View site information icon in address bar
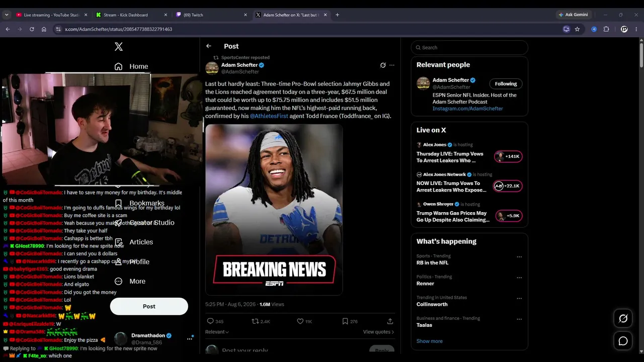 (x=58, y=29)
